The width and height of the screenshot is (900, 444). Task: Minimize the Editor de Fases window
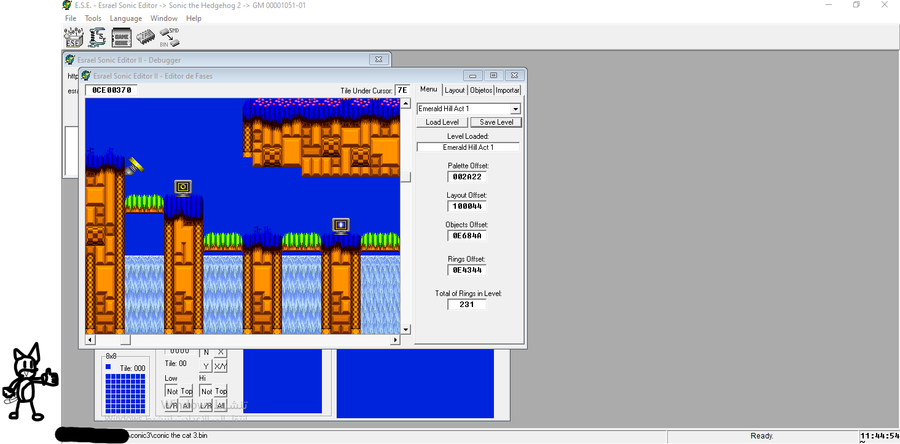[x=473, y=75]
